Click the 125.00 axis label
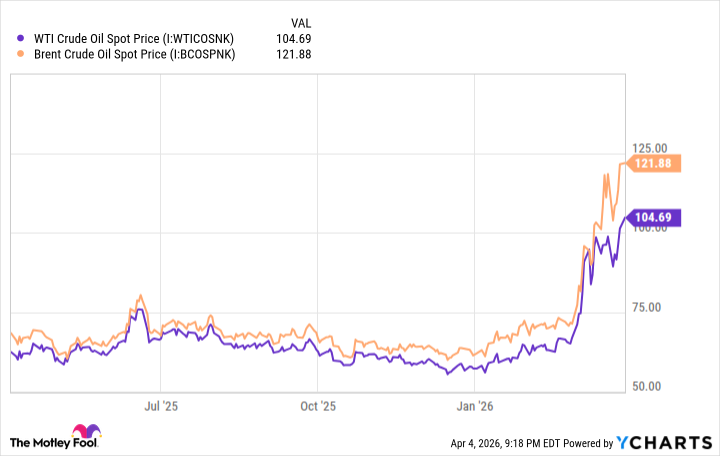Viewport: 720px width, 456px height. tap(649, 148)
